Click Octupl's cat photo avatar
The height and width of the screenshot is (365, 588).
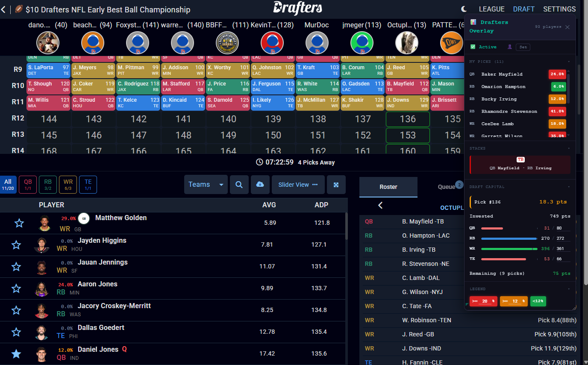coord(407,43)
